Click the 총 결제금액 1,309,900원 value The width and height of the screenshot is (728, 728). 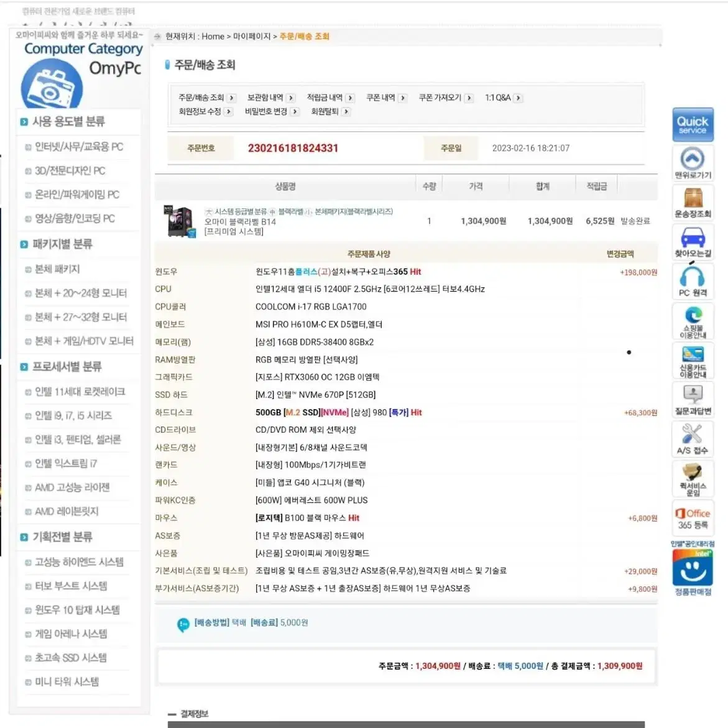point(620,666)
